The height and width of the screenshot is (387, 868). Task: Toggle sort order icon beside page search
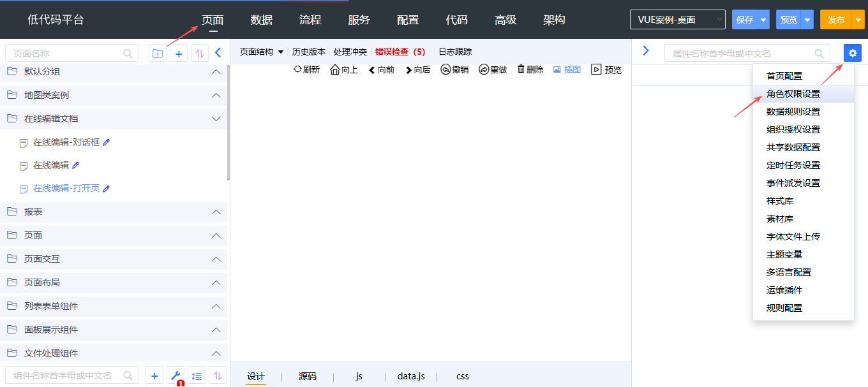tap(199, 54)
